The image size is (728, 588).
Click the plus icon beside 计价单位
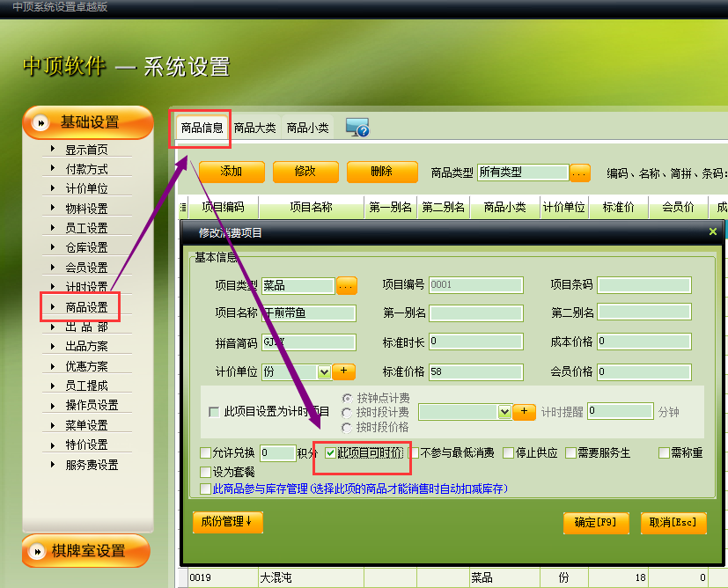[x=343, y=371]
